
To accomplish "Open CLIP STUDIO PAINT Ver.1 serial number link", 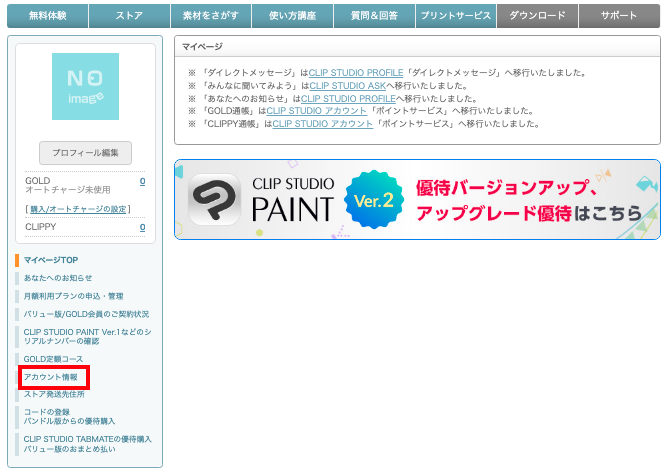I will pos(87,336).
